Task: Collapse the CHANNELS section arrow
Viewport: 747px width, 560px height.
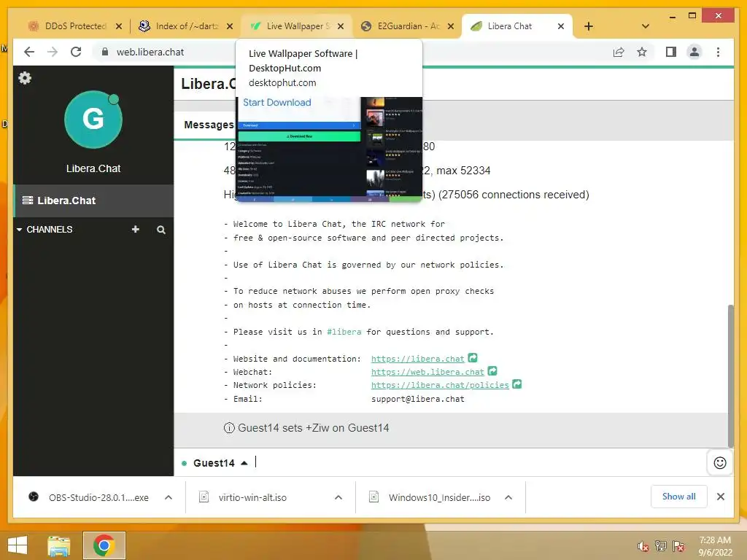Action: 20,230
